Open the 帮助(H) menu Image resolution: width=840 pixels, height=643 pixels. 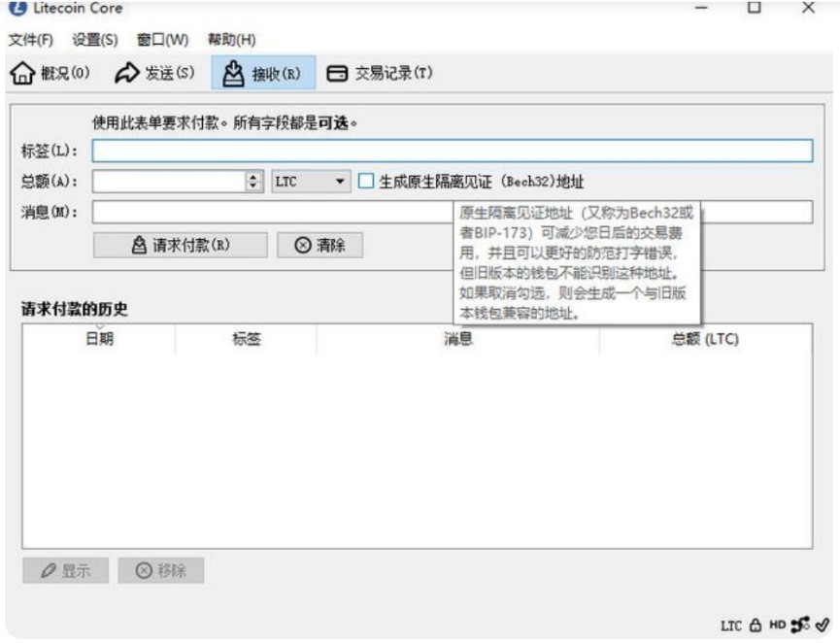(x=231, y=40)
